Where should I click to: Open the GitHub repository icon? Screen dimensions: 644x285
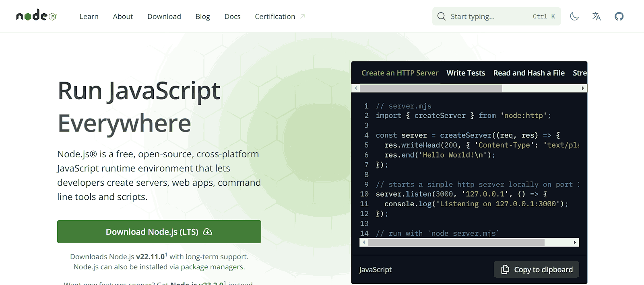pyautogui.click(x=619, y=16)
